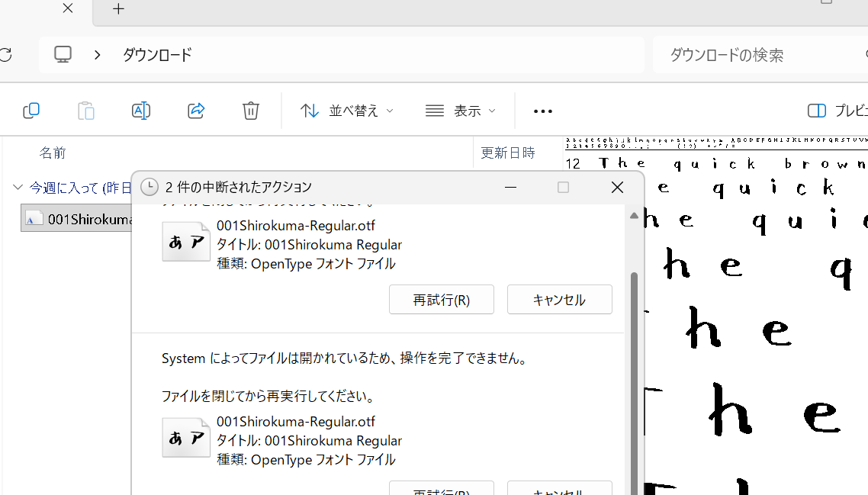Open the 並べ替え sort dropdown
Viewport: 868px width, 495px height.
click(x=347, y=111)
